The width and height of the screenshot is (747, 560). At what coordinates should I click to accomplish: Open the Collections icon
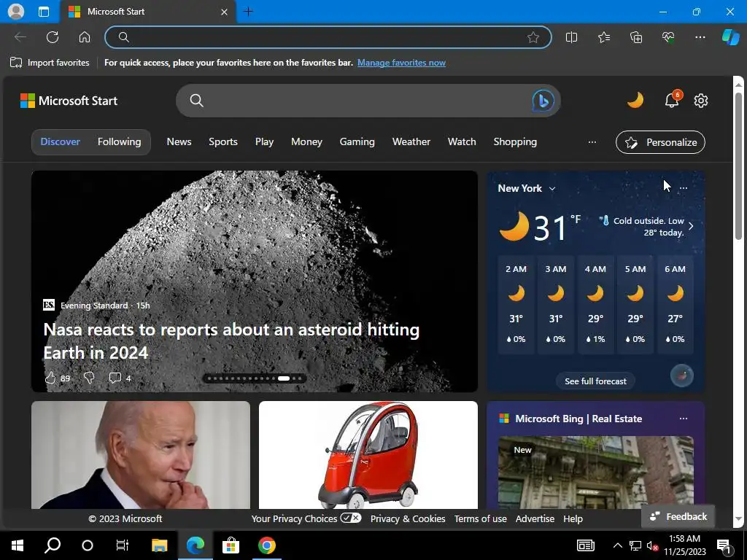click(636, 37)
